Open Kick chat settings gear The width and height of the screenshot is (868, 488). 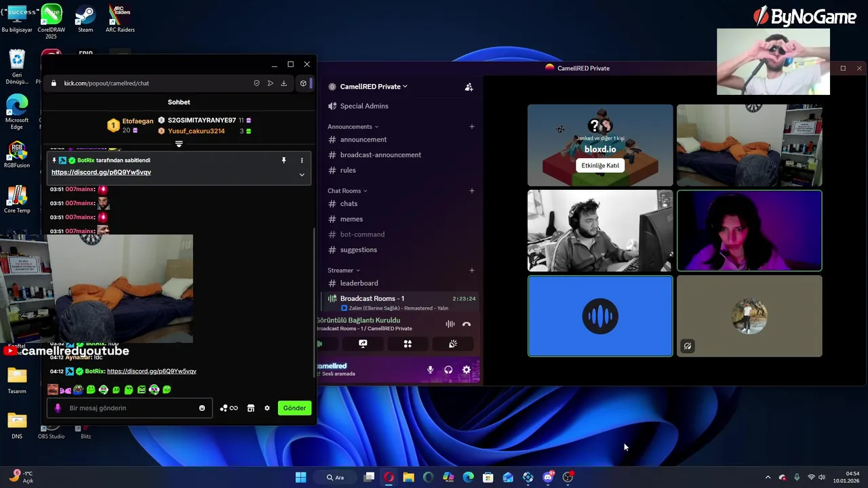pos(267,408)
